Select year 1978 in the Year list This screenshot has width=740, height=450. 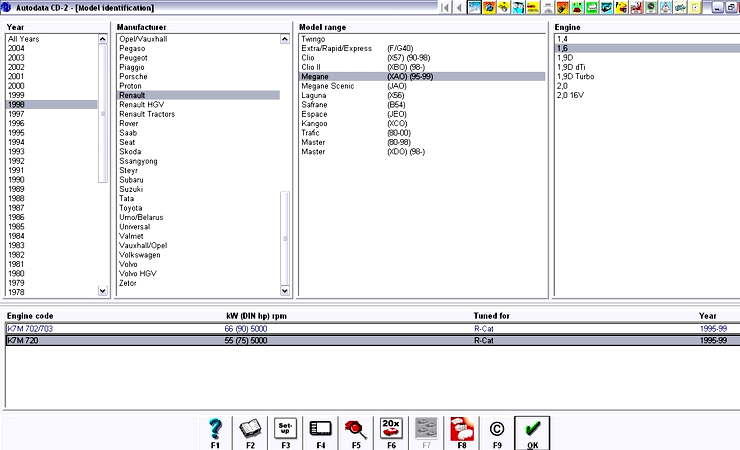(51, 292)
